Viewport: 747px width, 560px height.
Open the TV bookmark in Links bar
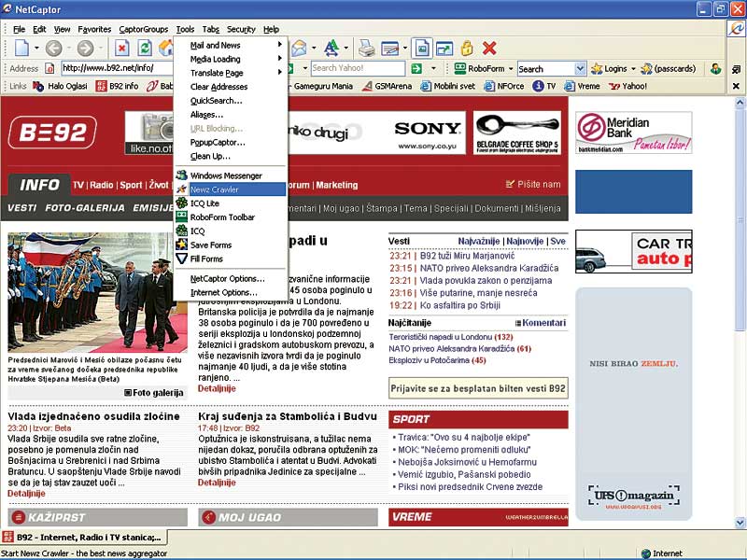pyautogui.click(x=544, y=86)
